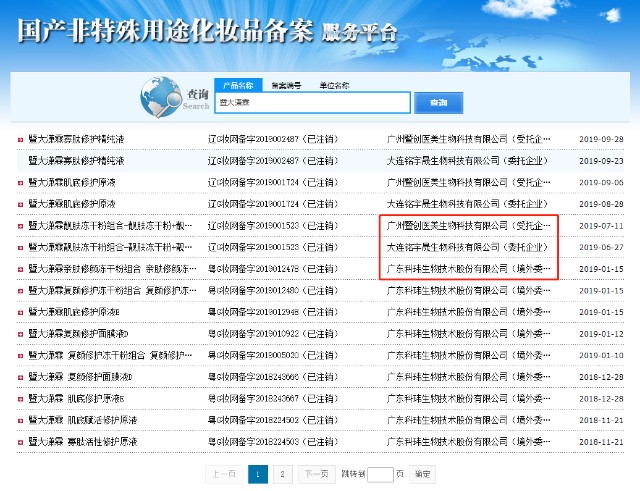This screenshot has height=491, width=640.
Task: Open 暨大漳霖亲肤修颜冻干粉组合 product link
Action: point(112,269)
